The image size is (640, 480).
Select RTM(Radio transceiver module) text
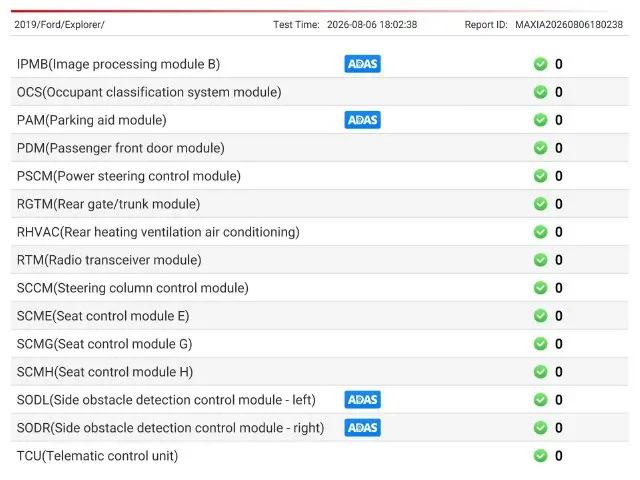(x=109, y=260)
